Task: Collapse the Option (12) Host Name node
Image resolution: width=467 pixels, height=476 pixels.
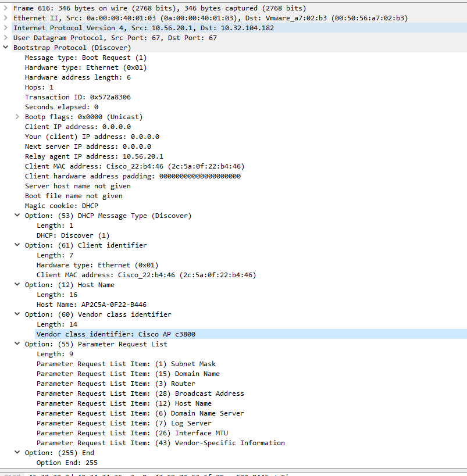Action: [17, 285]
